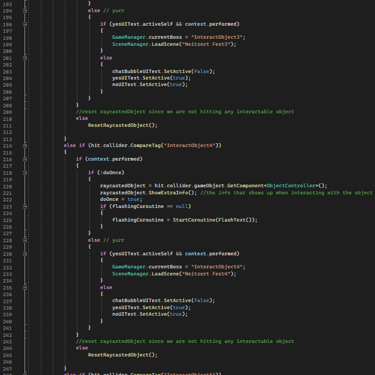The height and width of the screenshot is (375, 375).
Task: Click line number 212 in the gutter
Action: 7,132
